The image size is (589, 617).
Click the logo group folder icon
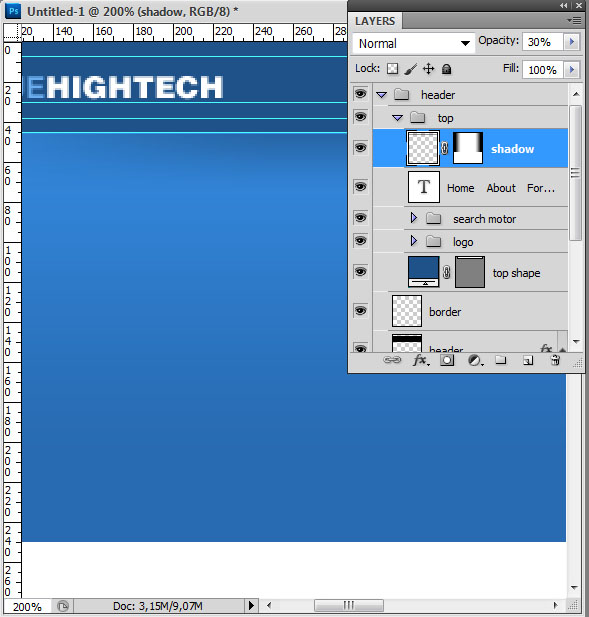tap(433, 241)
